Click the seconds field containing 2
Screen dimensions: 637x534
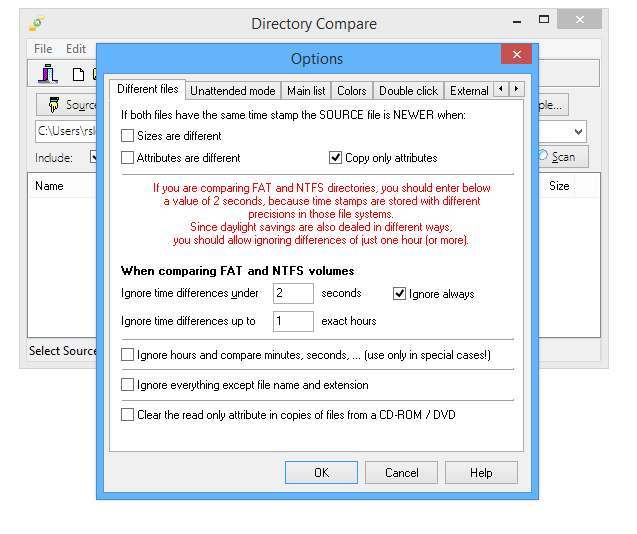[x=293, y=293]
